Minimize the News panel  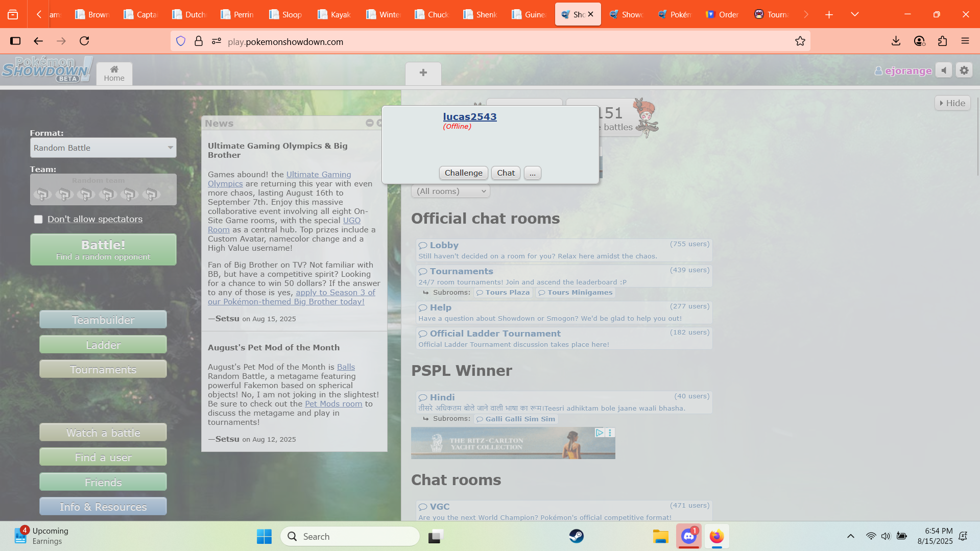(x=370, y=123)
